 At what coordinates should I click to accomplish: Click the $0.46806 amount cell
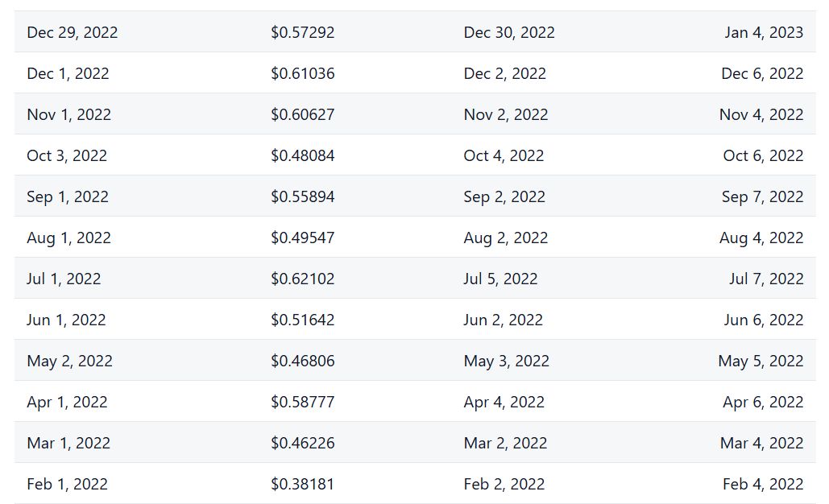point(302,361)
